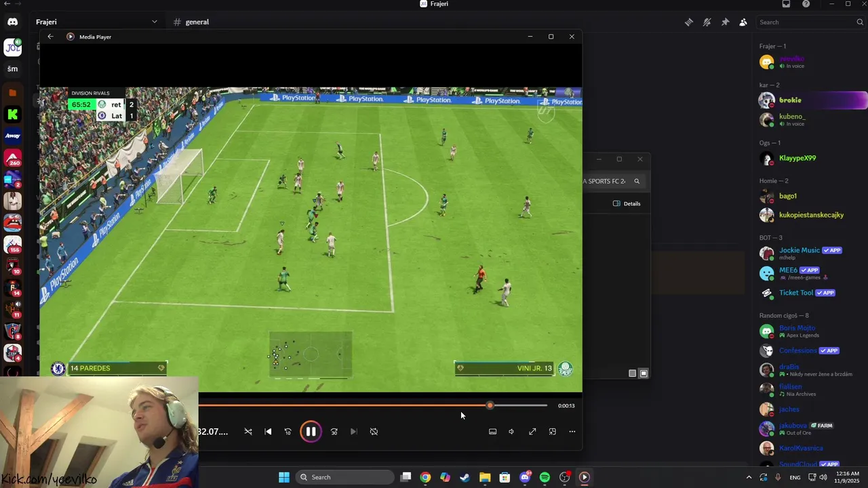Image resolution: width=868 pixels, height=488 pixels.
Task: Open server icon with 155 badge
Action: [12, 244]
